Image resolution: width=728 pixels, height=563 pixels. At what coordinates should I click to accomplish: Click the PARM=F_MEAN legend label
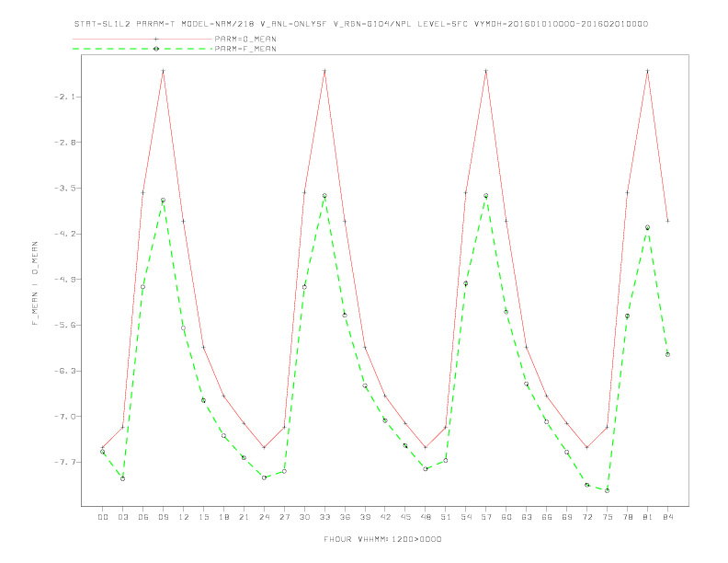[245, 49]
